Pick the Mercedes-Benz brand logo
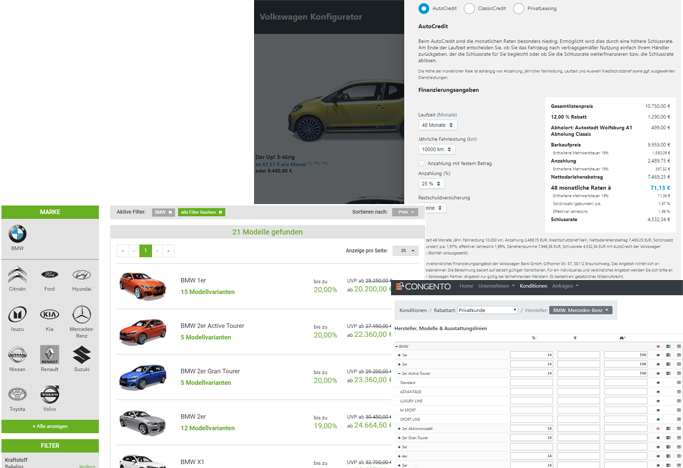The image size is (683, 468). point(81,314)
